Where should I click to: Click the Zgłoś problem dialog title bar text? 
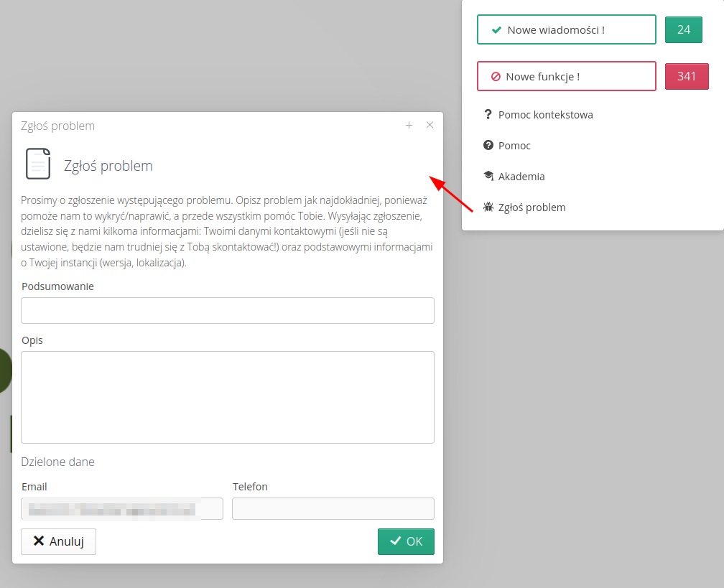58,126
